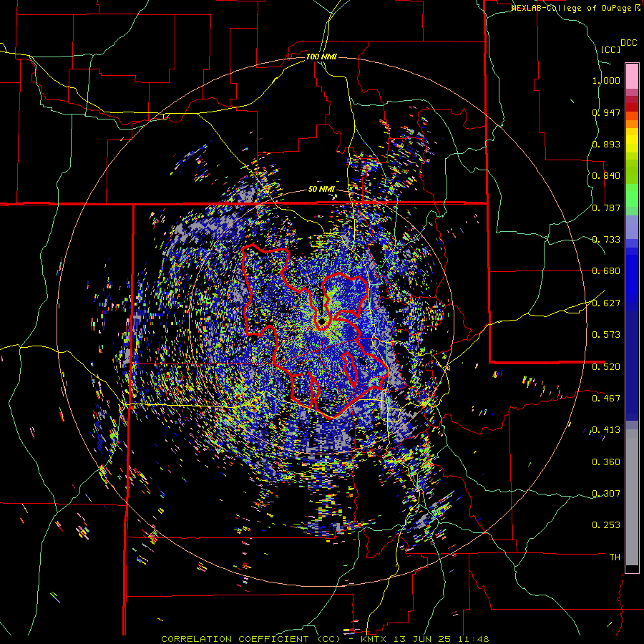Select the 0.680 scale value
This screenshot has width=644, height=644.
(x=606, y=271)
